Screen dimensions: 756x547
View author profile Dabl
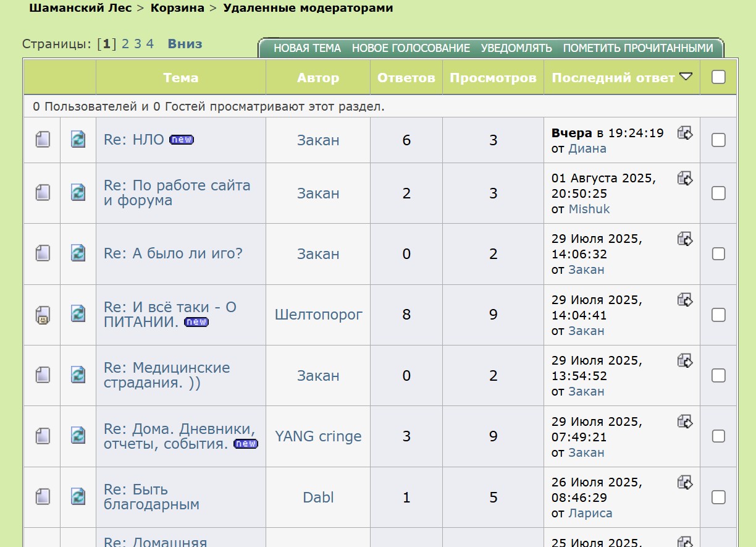tap(318, 498)
